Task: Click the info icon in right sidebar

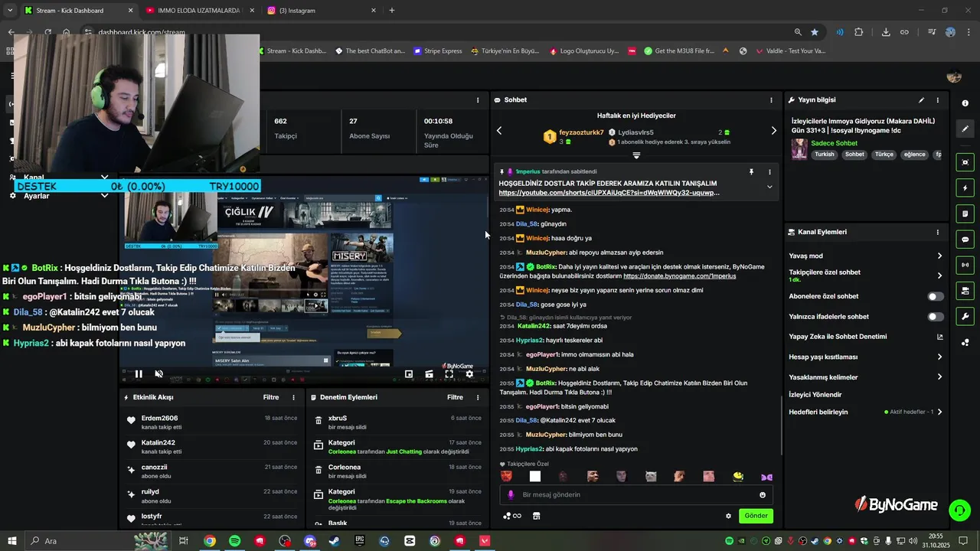Action: (x=965, y=103)
